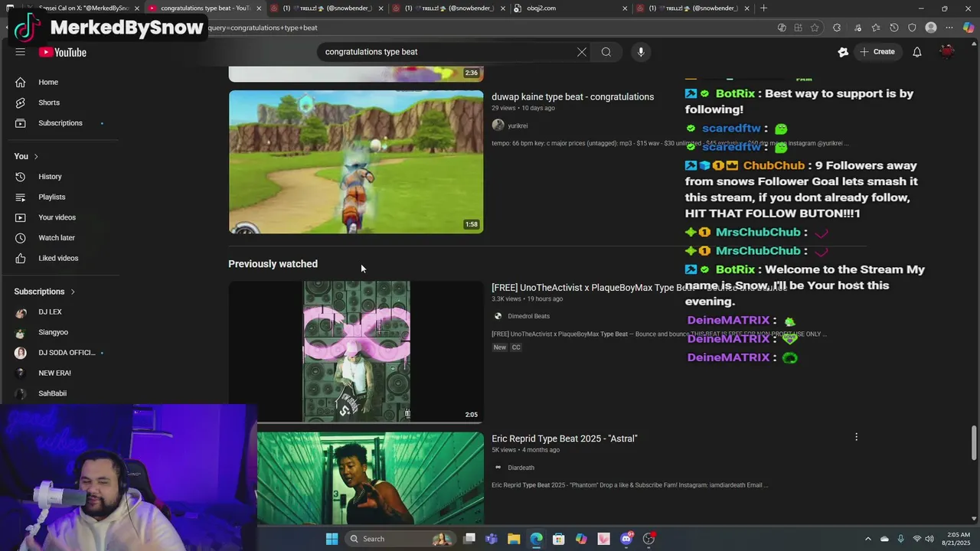Open Eric Reprid Type Beat 2025 - Astral title
This screenshot has width=980, height=551.
564,439
